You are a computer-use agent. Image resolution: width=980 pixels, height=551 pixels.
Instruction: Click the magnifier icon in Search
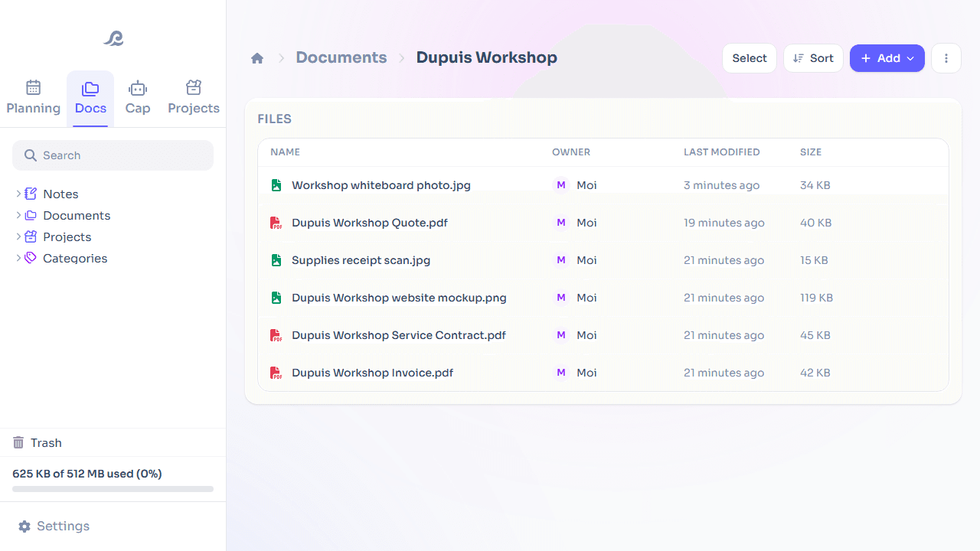(x=31, y=155)
